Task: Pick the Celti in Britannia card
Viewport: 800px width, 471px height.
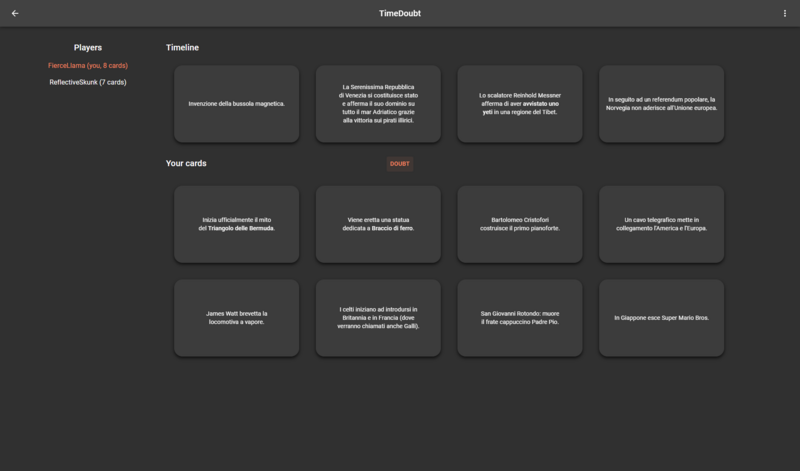Action: (378, 318)
